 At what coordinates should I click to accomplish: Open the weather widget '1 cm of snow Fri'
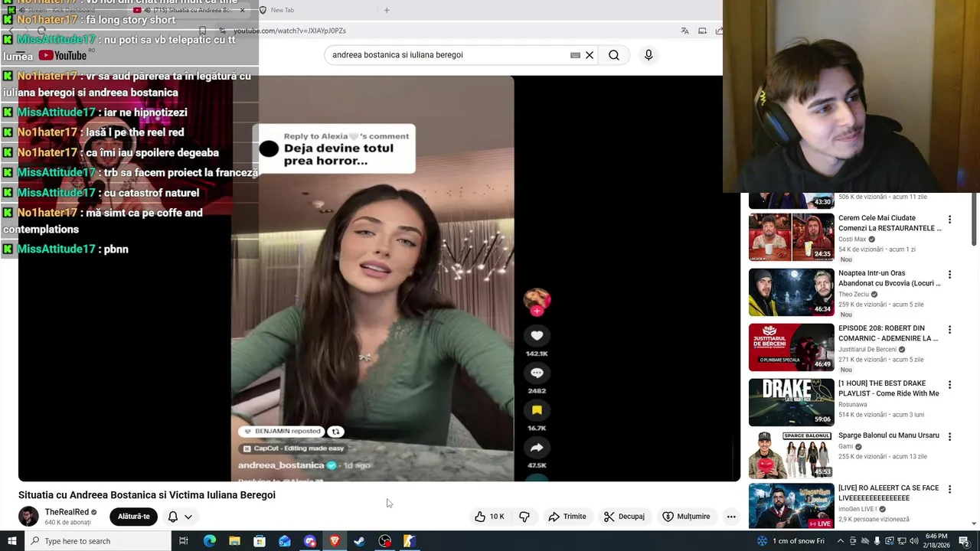point(792,541)
